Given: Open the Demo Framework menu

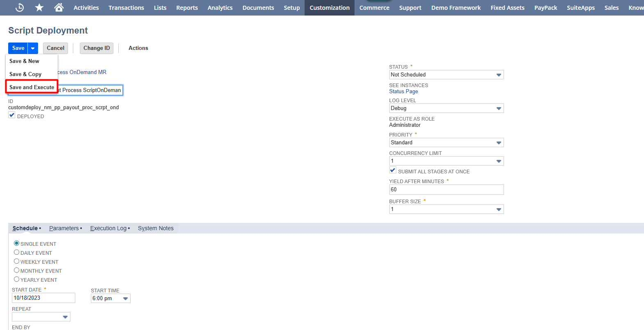Looking at the screenshot, I should coord(456,8).
